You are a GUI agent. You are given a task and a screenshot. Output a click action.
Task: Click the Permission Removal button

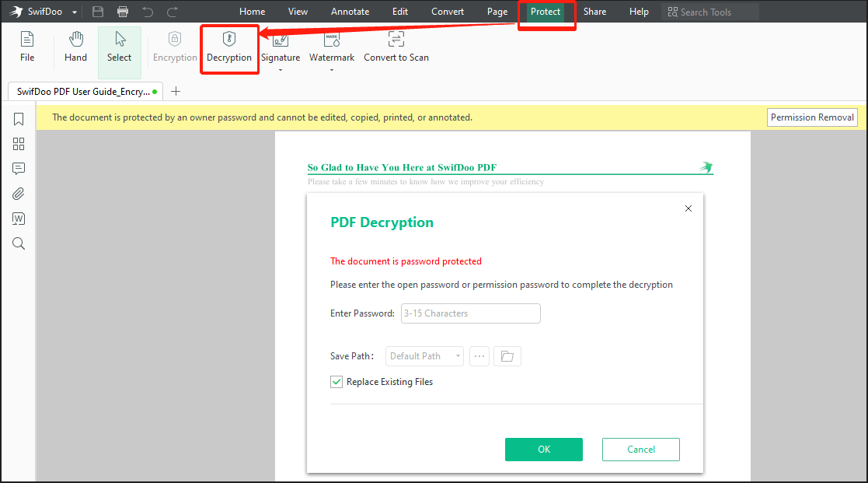[x=812, y=117]
